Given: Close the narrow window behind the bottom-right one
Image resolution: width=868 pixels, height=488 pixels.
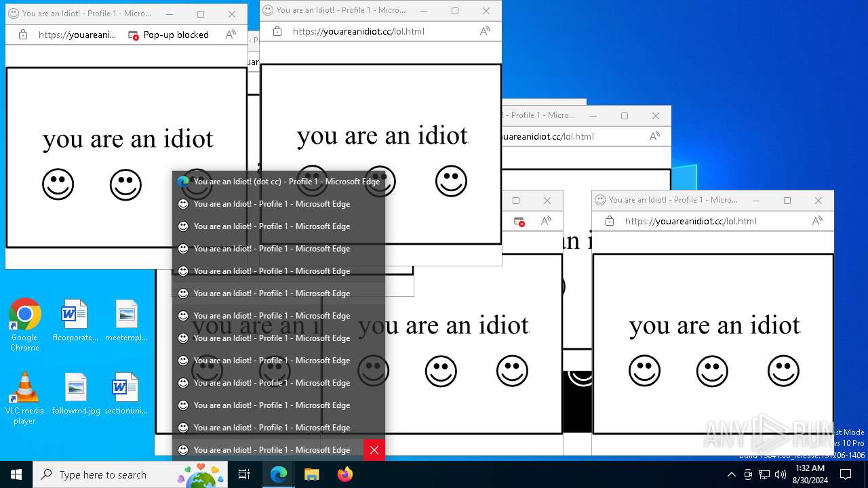Looking at the screenshot, I should point(547,201).
